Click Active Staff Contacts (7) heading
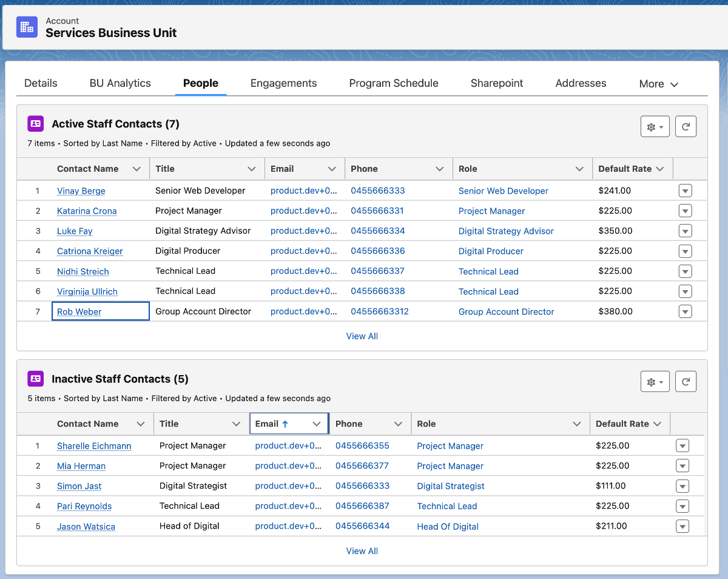Viewport: 728px width, 579px height. (x=115, y=124)
